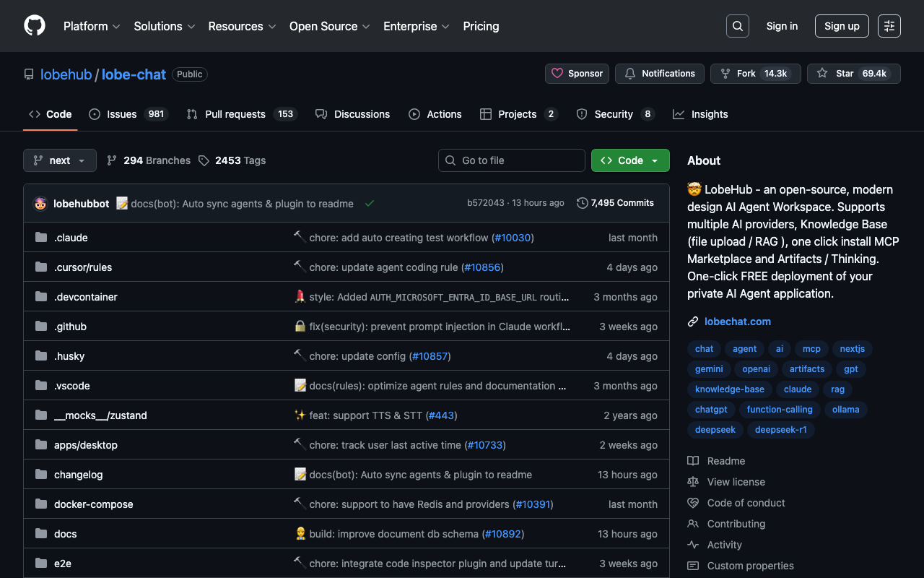Click the .github folder icon

tap(41, 327)
